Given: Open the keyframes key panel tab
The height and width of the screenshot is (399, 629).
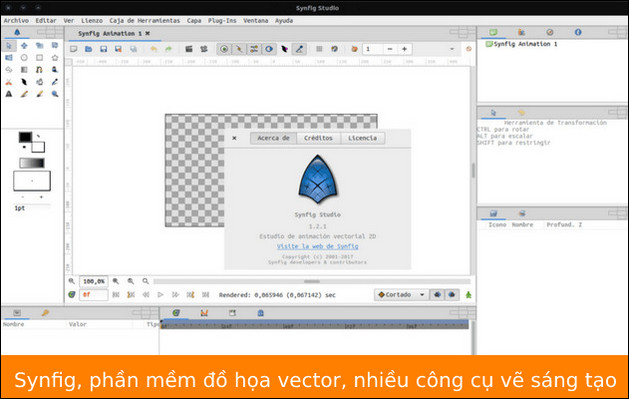Looking at the screenshot, I should coord(45,313).
